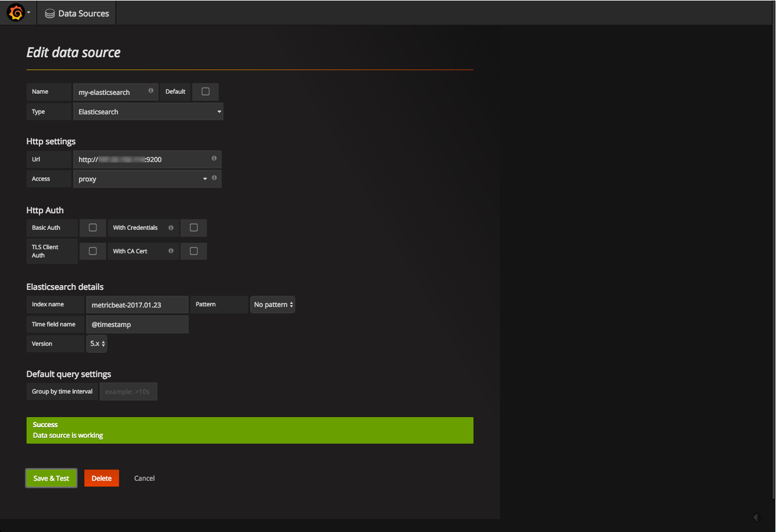Click the collapse arrow icon at bottom right
Screen dimensions: 776x532
(756, 517)
